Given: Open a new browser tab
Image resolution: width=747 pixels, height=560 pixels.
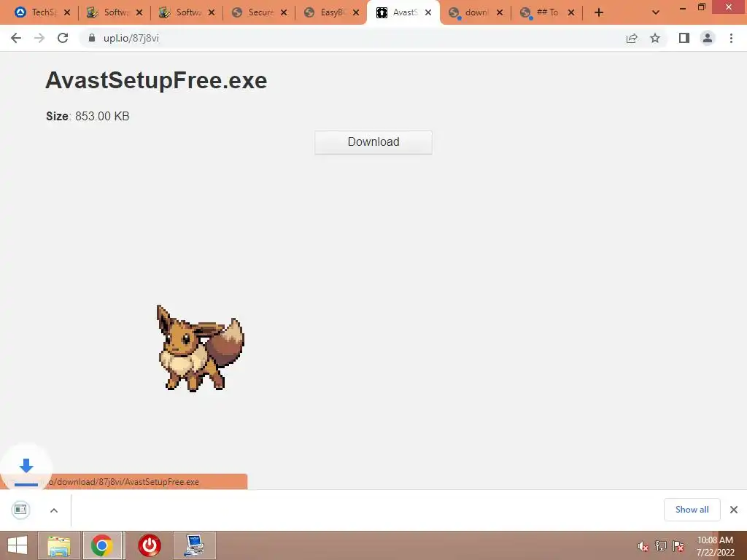Looking at the screenshot, I should (x=599, y=12).
